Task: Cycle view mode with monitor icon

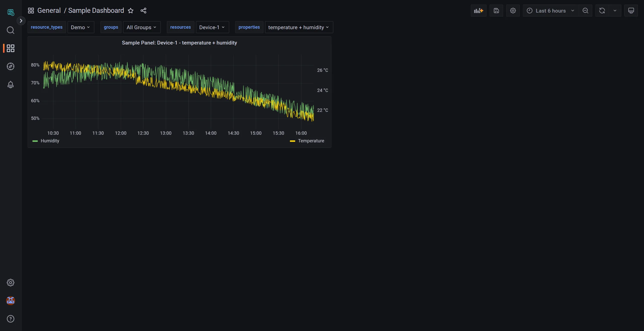Action: click(x=631, y=11)
